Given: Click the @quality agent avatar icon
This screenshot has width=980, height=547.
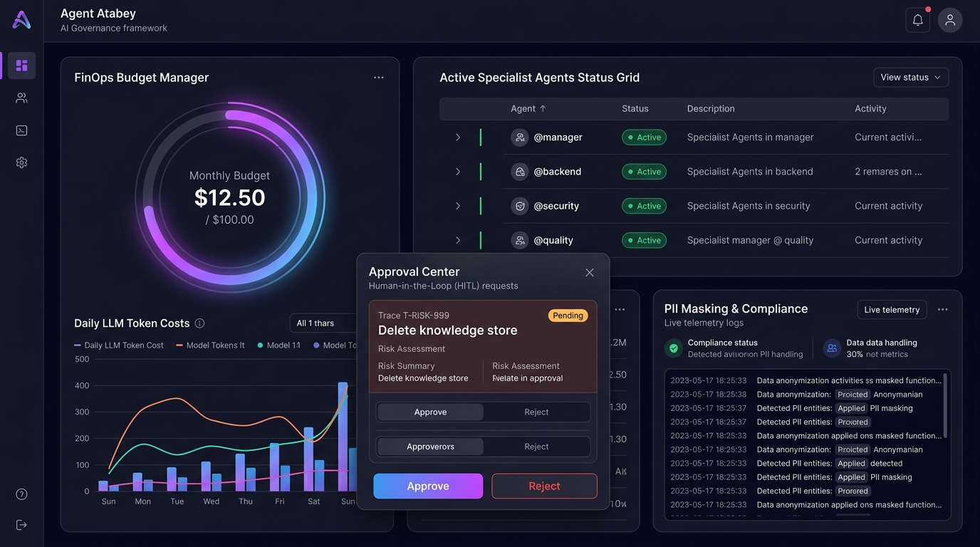Looking at the screenshot, I should pos(520,240).
